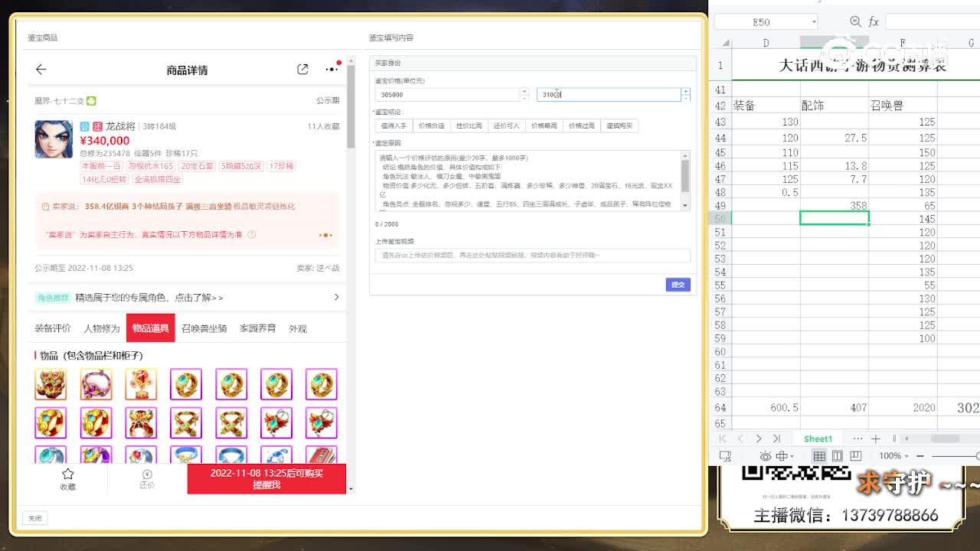The image size is (980, 551).
Task: Open 物品道具 tab
Action: [151, 328]
